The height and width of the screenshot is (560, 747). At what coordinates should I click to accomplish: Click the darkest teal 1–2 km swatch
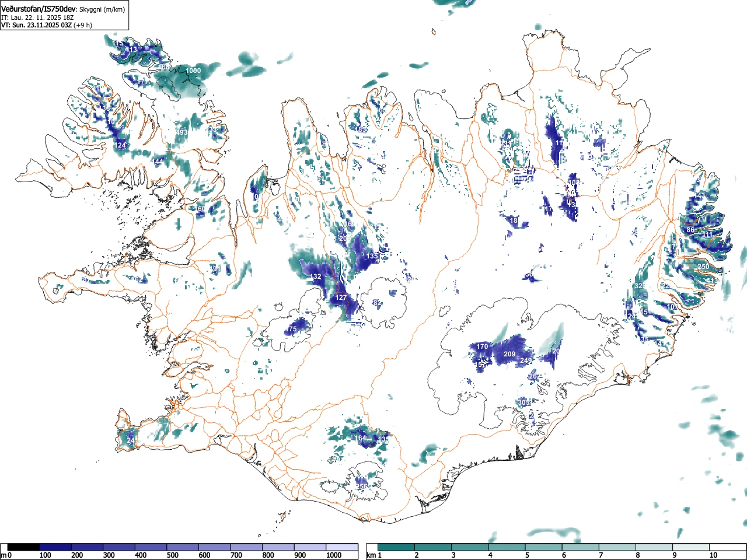[396, 547]
